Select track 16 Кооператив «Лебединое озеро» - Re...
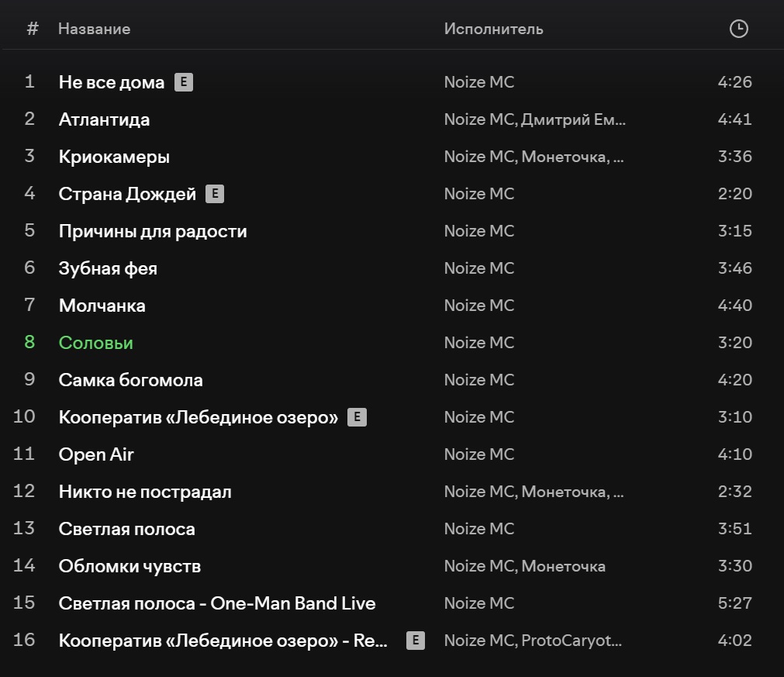Viewport: 784px width, 677px height. point(223,641)
